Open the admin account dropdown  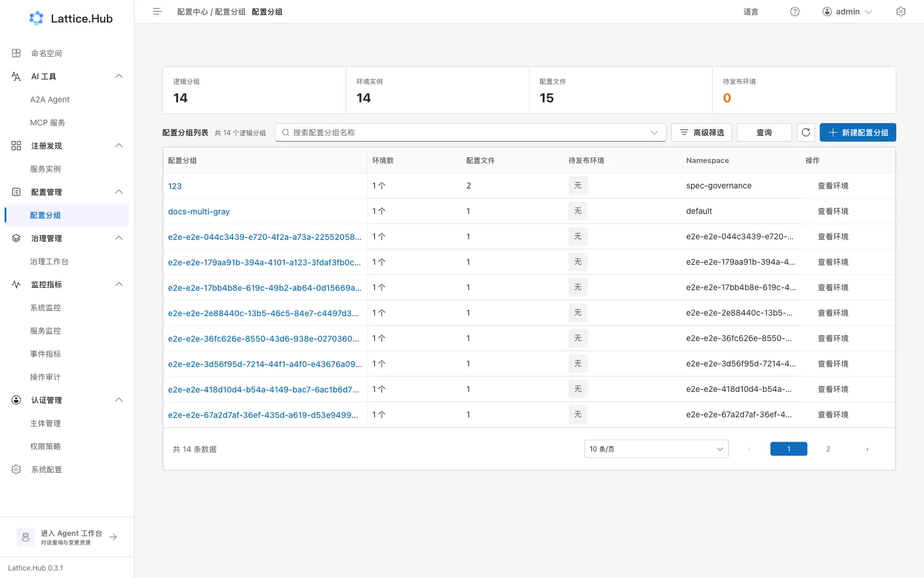click(847, 12)
